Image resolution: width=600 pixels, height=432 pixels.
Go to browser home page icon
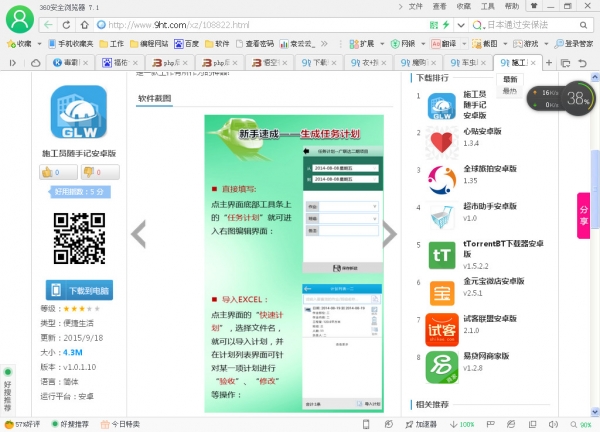[x=84, y=25]
